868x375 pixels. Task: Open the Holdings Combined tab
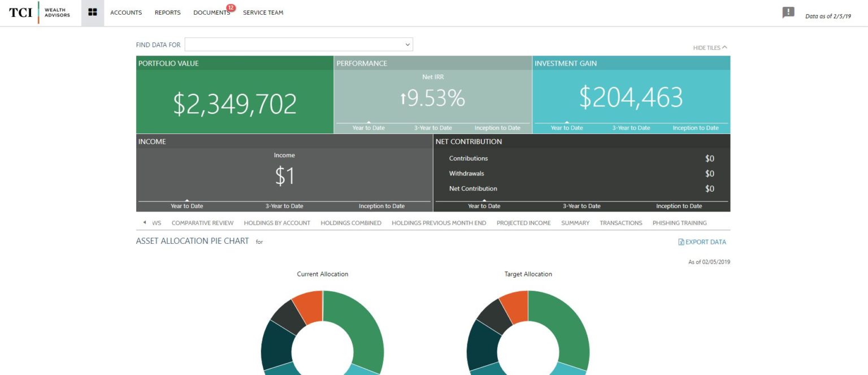351,223
